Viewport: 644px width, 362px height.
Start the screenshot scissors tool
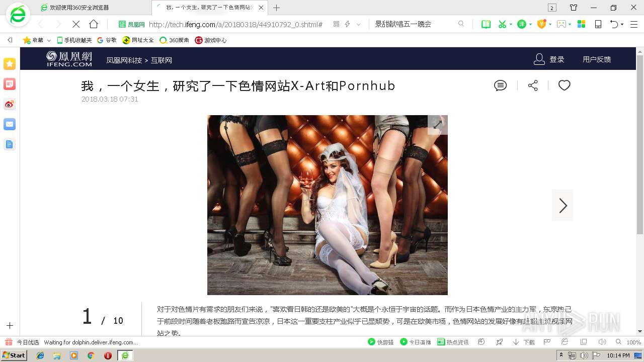[x=502, y=24]
